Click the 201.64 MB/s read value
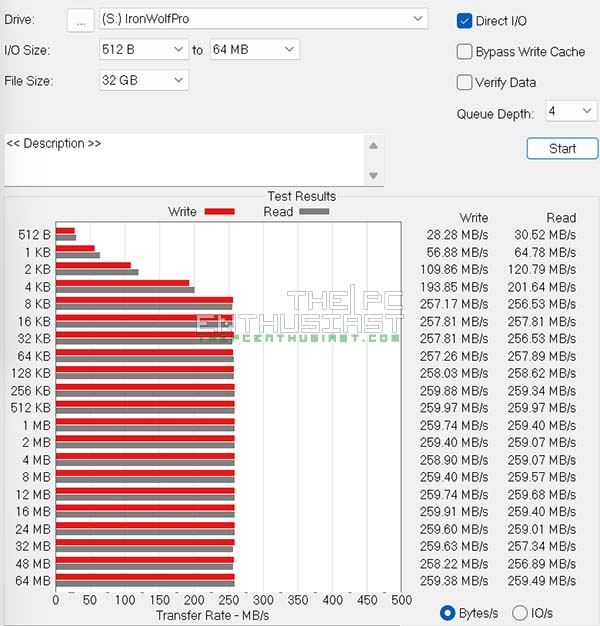600x626 pixels. click(542, 287)
